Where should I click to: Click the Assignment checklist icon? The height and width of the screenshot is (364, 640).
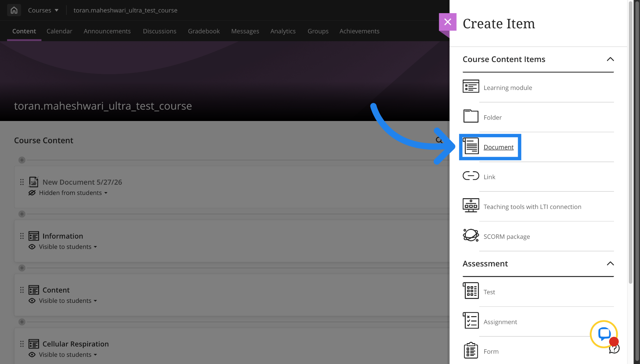pyautogui.click(x=471, y=321)
